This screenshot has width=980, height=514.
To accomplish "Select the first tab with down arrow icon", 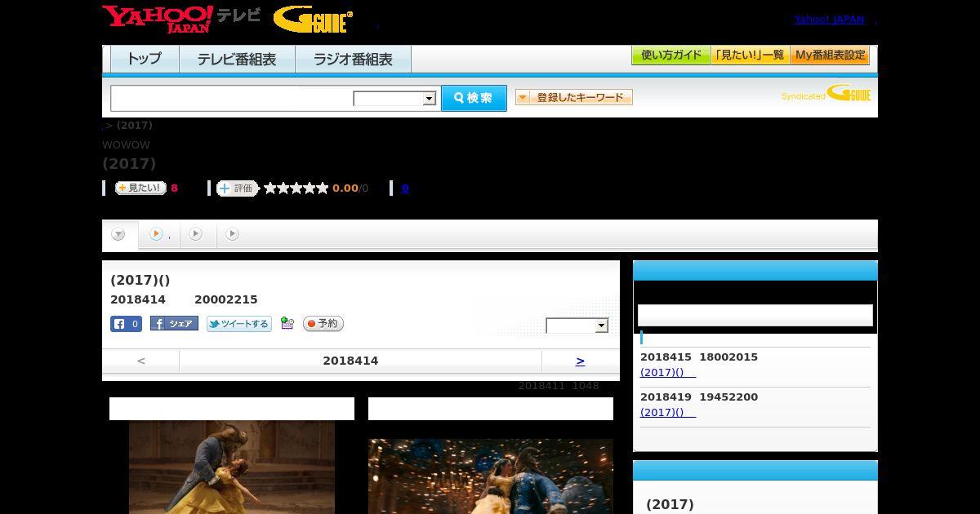I will tap(119, 235).
